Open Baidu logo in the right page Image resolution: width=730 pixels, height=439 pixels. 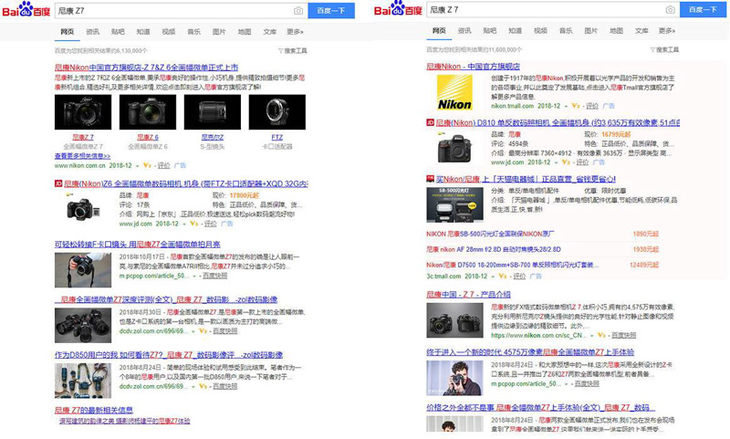[398, 9]
